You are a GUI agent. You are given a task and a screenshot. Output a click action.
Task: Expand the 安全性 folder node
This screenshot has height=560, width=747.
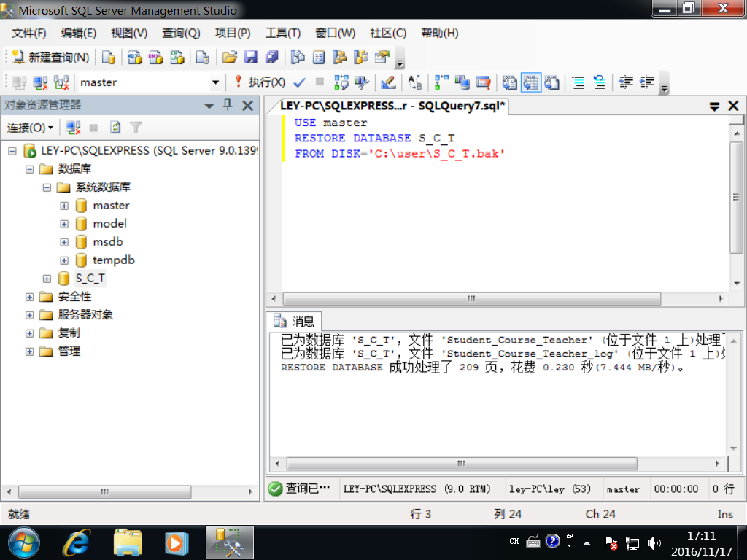tap(29, 297)
